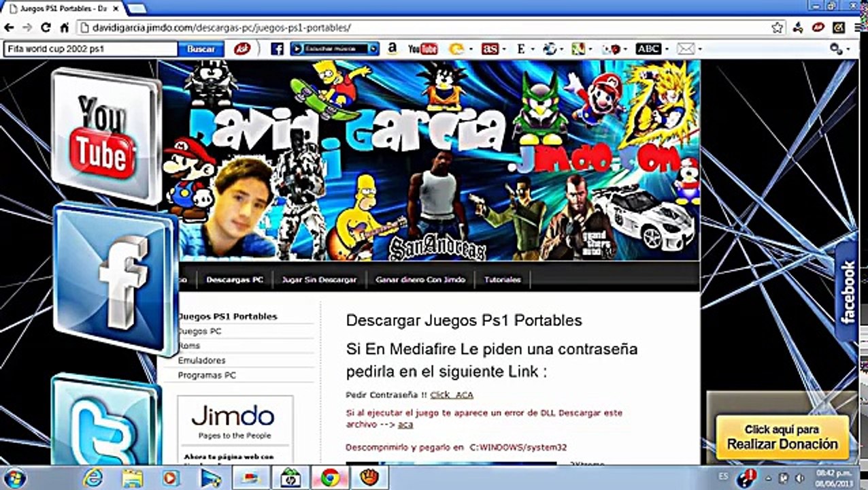Open File Explorer from the taskbar
Image resolution: width=868 pixels, height=490 pixels.
coord(132,478)
